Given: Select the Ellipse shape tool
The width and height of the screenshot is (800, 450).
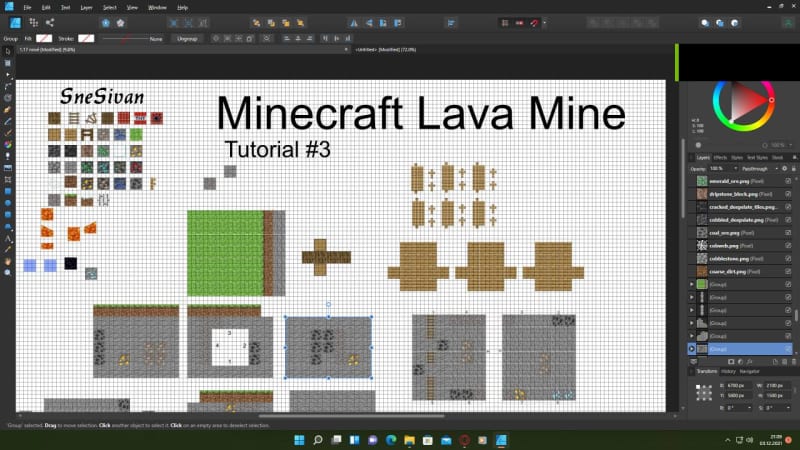Looking at the screenshot, I should [x=8, y=203].
